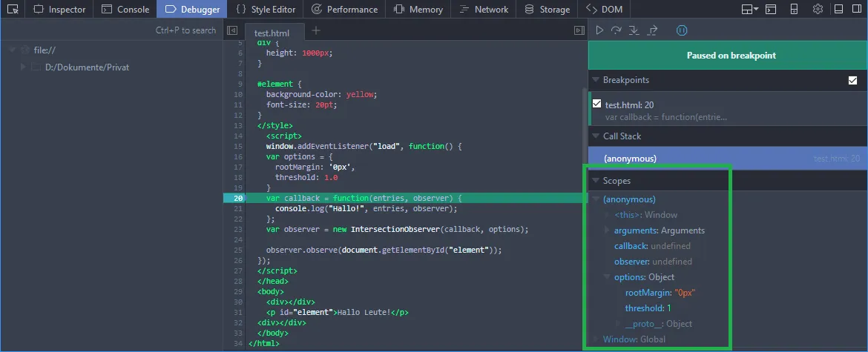Viewport: 868px width, 352px height.
Task: Dock toolbox to bottom of window
Action: [838, 10]
